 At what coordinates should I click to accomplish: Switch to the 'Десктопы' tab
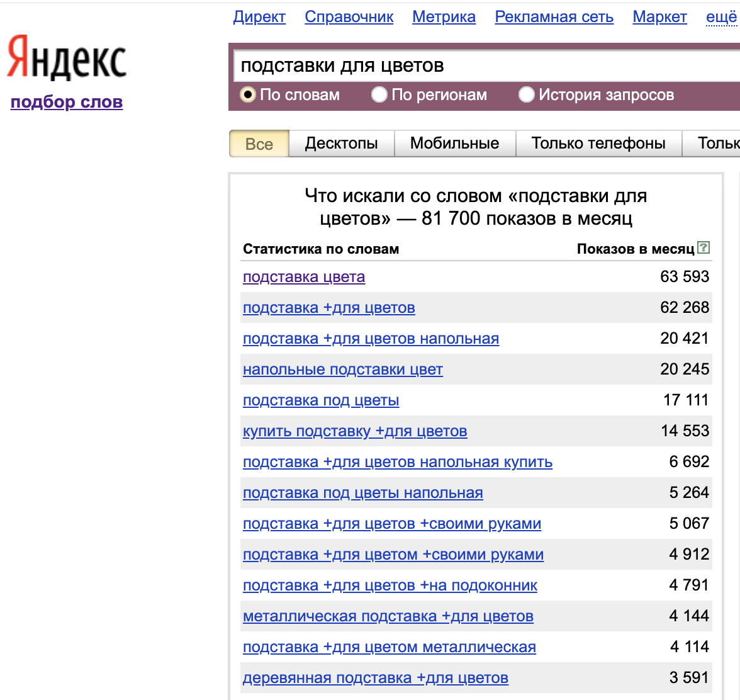click(x=341, y=144)
